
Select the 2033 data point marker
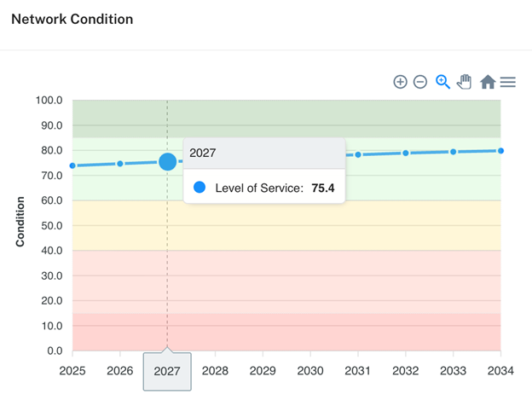click(x=454, y=152)
